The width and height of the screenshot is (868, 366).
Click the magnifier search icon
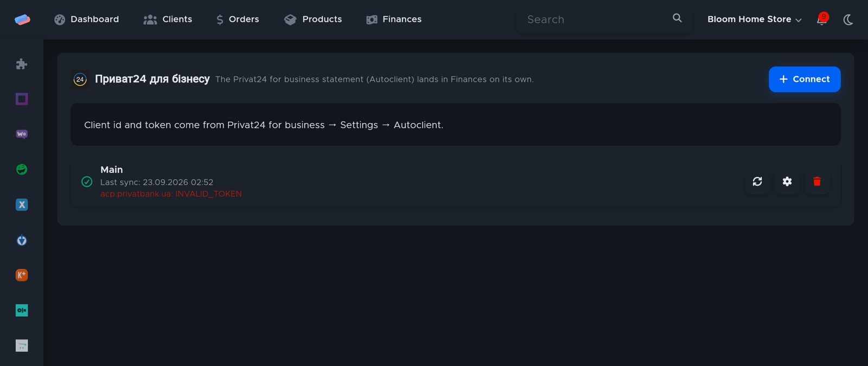point(677,18)
